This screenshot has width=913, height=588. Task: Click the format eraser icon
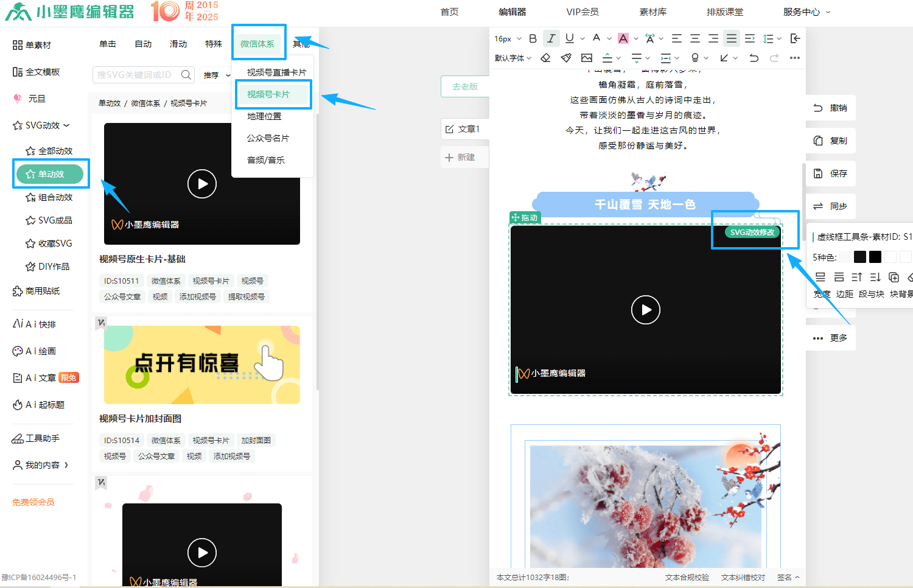(545, 58)
